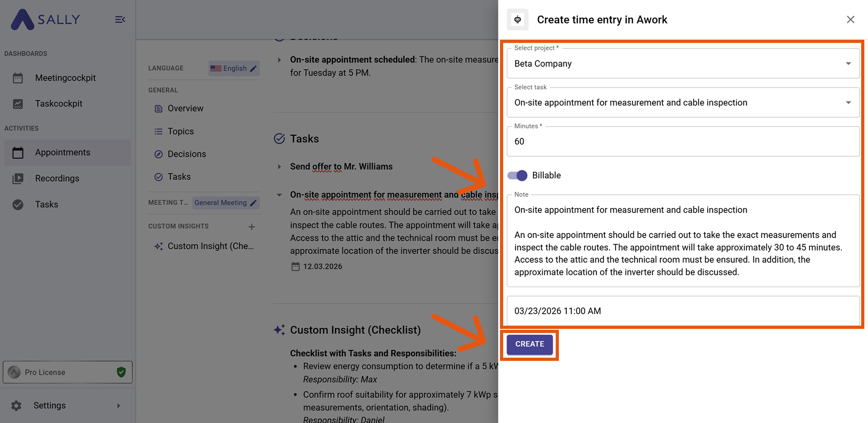Jump to the Decisions section
Image resolution: width=868 pixels, height=423 pixels.
[186, 154]
